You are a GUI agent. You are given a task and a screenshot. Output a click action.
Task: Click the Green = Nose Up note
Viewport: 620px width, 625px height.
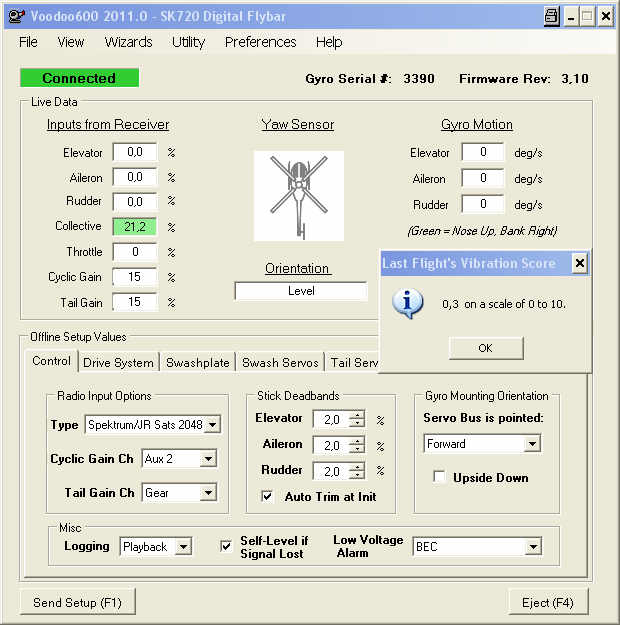pyautogui.click(x=482, y=231)
